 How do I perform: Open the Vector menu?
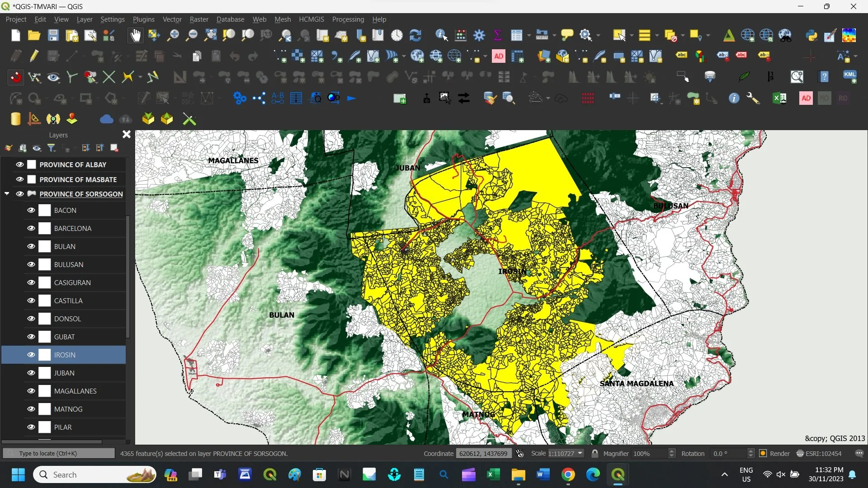point(172,19)
